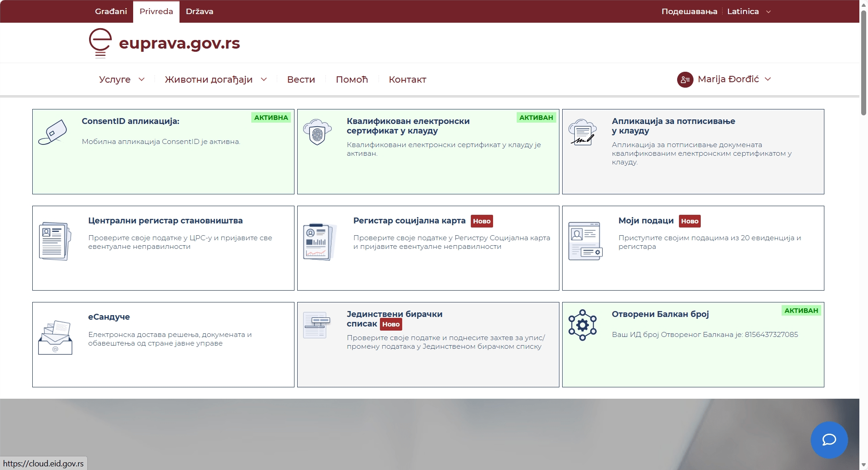The width and height of the screenshot is (868, 470).
Task: Expand the Услуге dropdown menu
Action: coord(121,79)
